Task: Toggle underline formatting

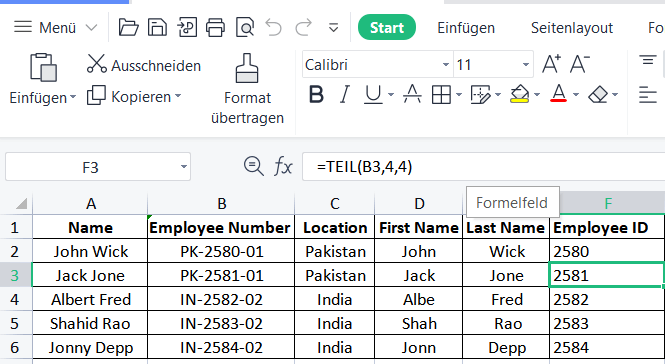Action: click(x=373, y=94)
